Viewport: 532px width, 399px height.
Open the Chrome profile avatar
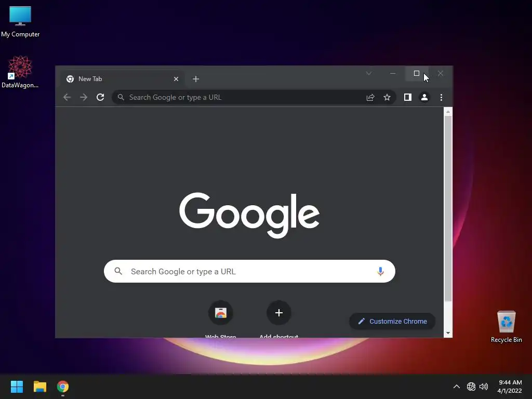pyautogui.click(x=424, y=97)
